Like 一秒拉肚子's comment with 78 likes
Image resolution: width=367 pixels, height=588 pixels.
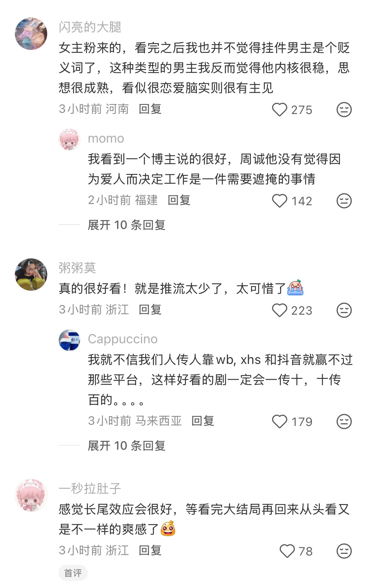[x=287, y=551]
